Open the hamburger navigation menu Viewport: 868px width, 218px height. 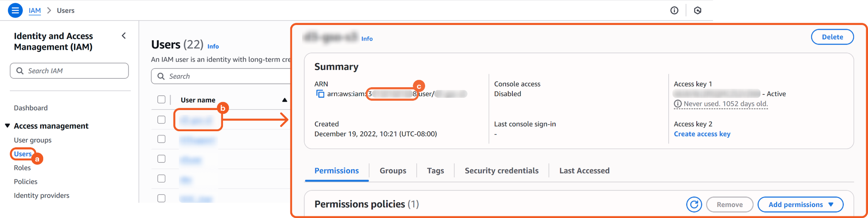coord(15,10)
